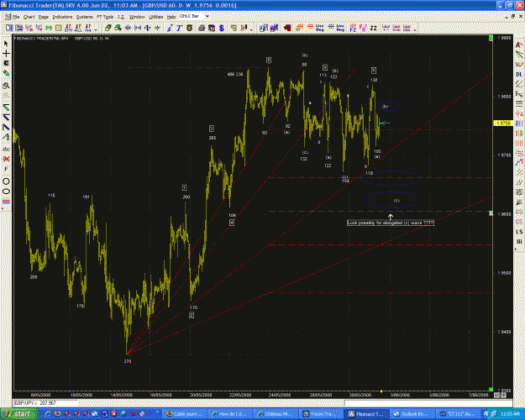Open the File menu
This screenshot has width=525, height=420.
pyautogui.click(x=16, y=17)
